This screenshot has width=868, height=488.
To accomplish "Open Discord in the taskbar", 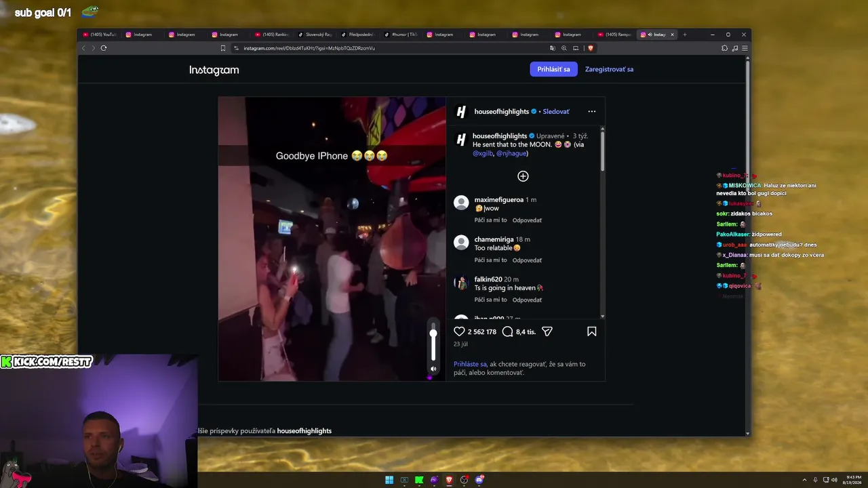I will click(479, 480).
